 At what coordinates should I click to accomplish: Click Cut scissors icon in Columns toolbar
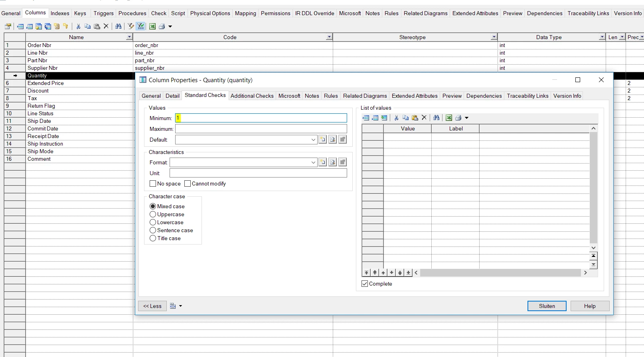tap(78, 26)
